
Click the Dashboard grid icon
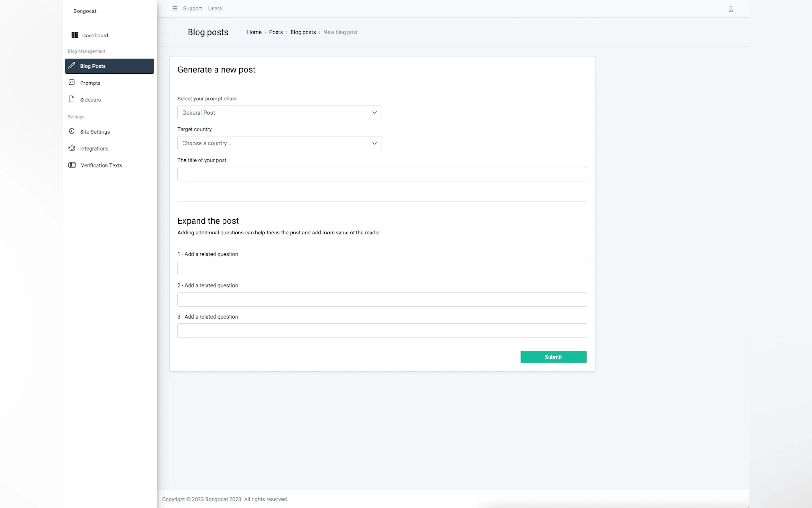click(75, 35)
